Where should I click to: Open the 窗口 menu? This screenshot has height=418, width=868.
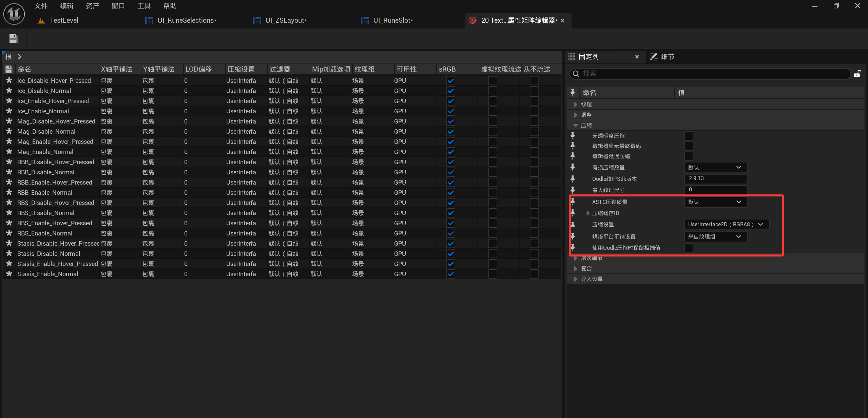click(118, 6)
